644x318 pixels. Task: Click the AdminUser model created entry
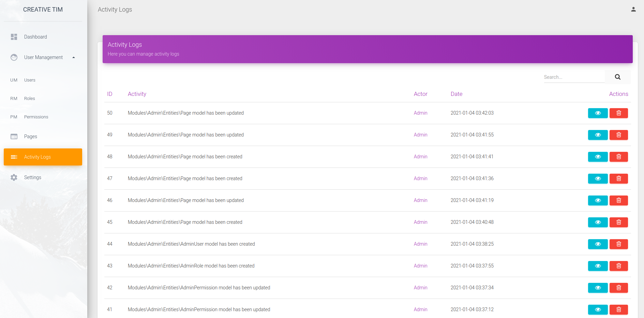tap(191, 244)
